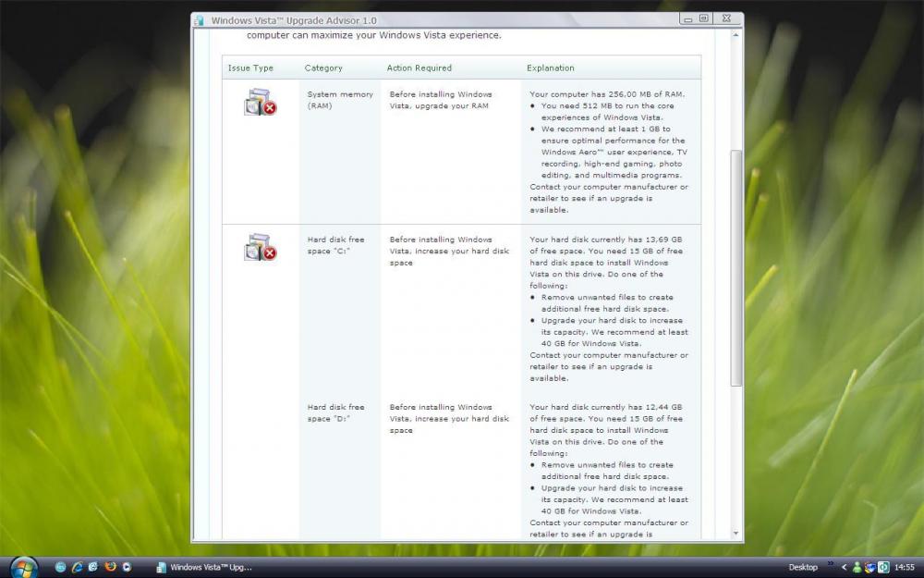Screen dimensions: 924x578
Task: Select the Hard disk free space "D:" cell
Action: 336,412
